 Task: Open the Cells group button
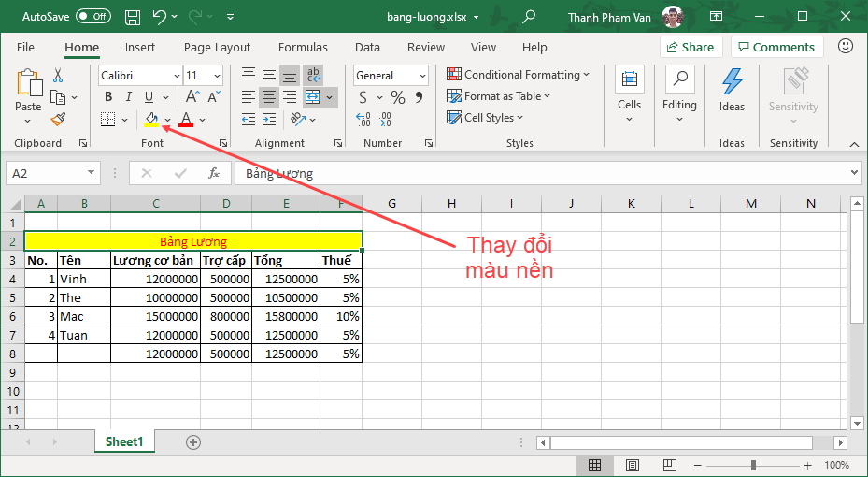coord(630,94)
